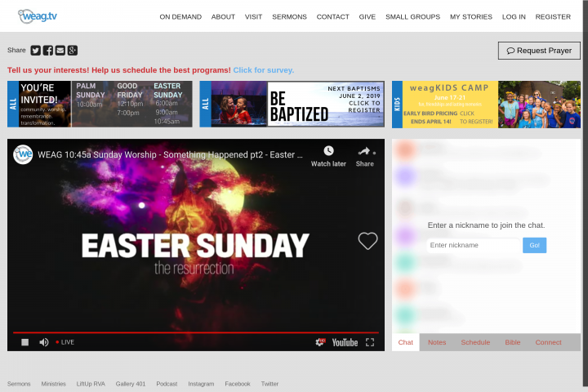Open the YouTube logo link in player
This screenshot has width=588, height=392.
point(345,342)
